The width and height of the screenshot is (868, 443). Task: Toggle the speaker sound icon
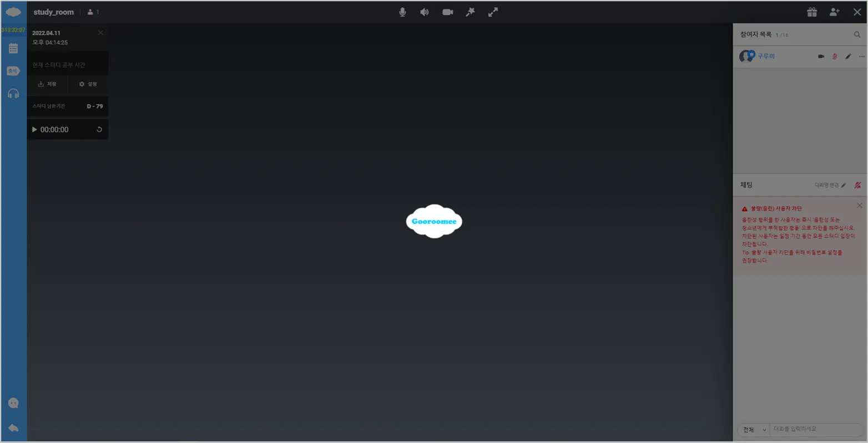tap(425, 12)
